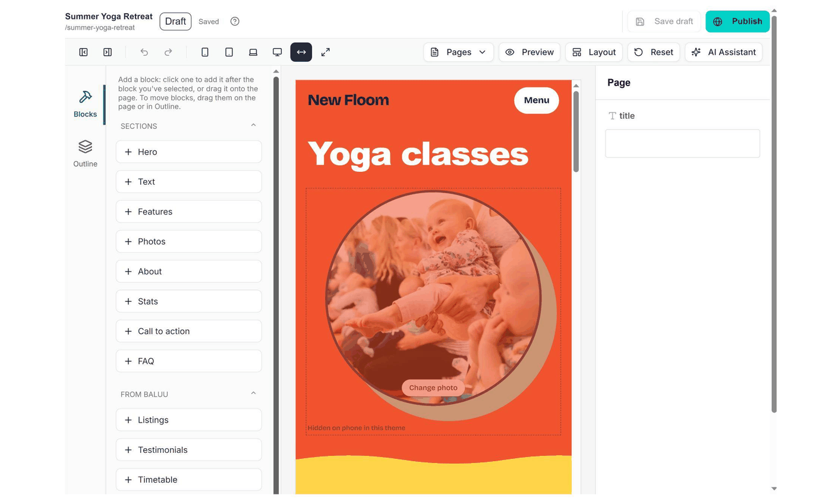Publish the page
The height and width of the screenshot is (504, 832).
pyautogui.click(x=738, y=21)
